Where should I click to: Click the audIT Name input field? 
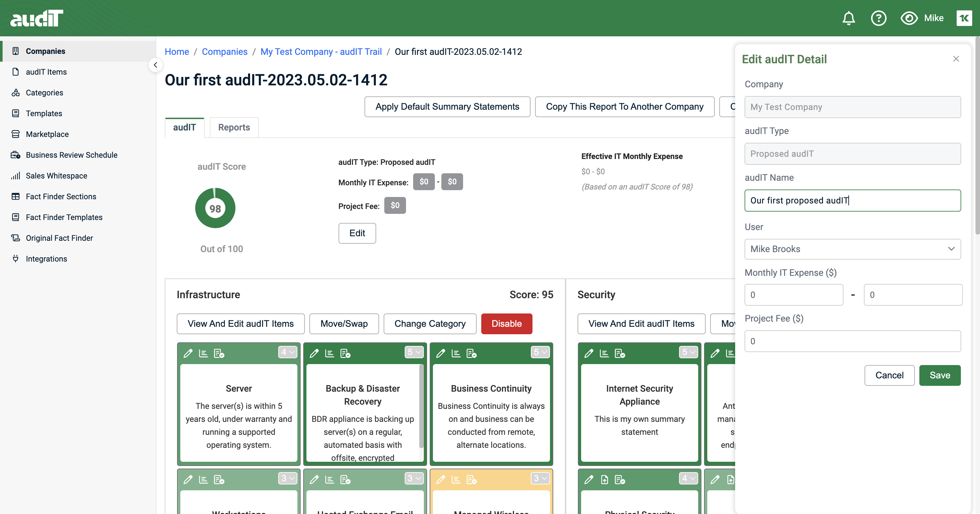pos(852,200)
